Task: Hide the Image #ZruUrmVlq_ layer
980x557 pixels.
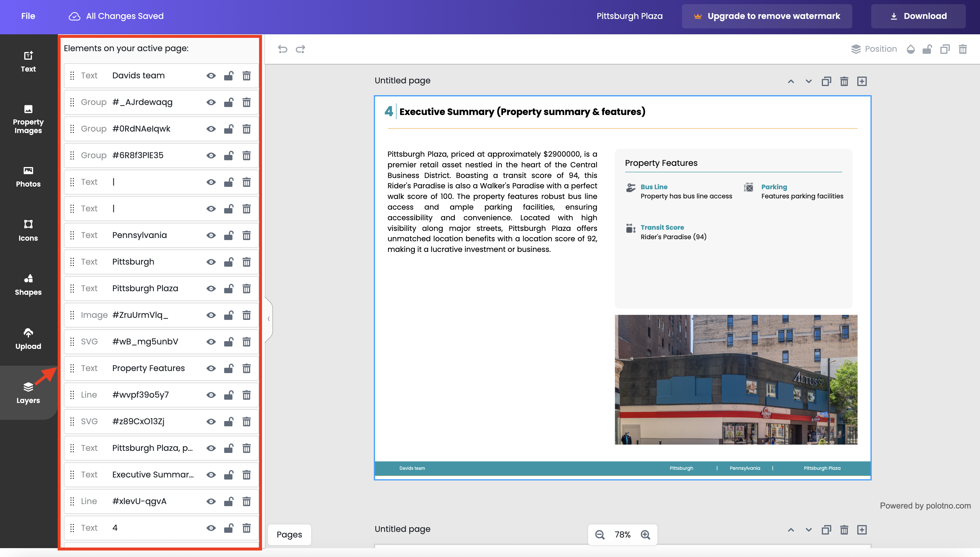Action: coord(211,315)
